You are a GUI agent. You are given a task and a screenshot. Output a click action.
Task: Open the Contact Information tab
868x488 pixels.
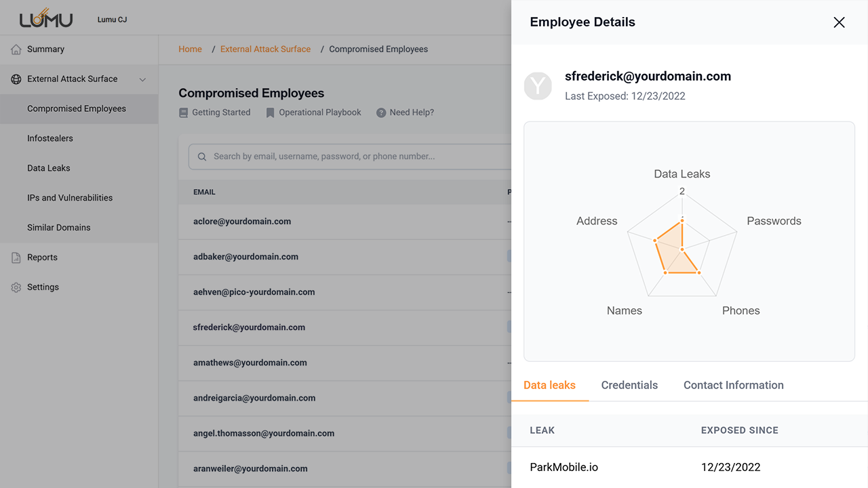click(x=733, y=385)
